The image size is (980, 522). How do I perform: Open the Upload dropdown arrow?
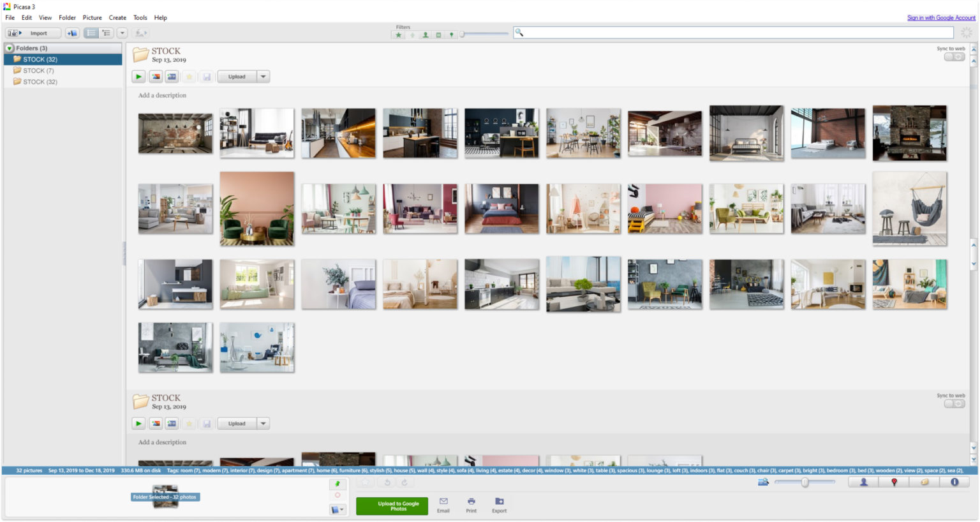click(x=263, y=77)
